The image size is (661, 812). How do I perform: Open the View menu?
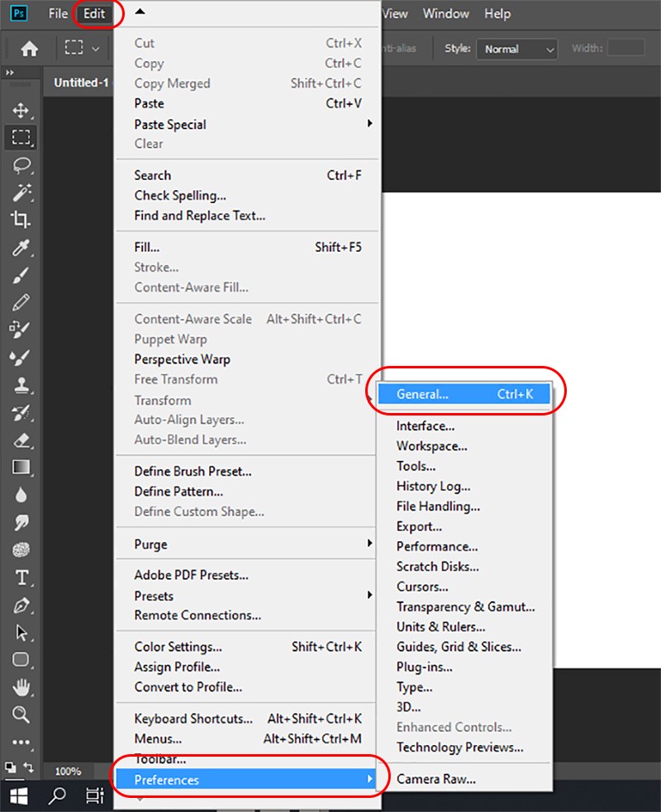395,13
